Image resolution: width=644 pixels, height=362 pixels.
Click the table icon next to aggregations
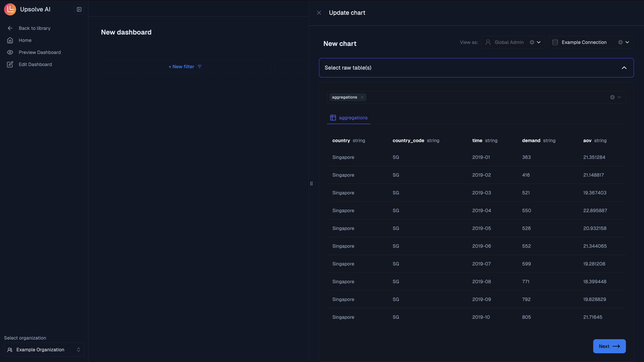333,118
